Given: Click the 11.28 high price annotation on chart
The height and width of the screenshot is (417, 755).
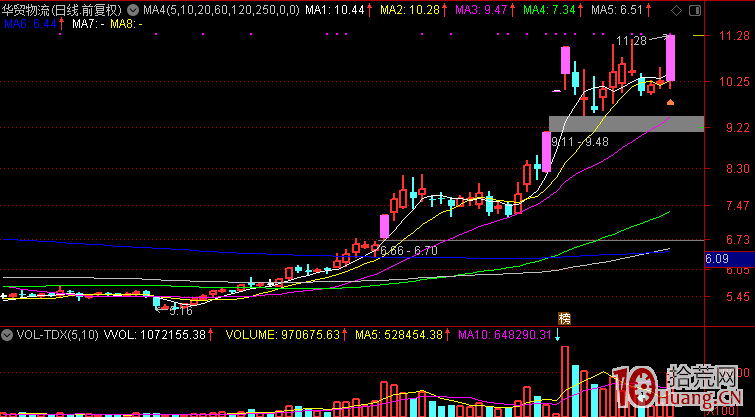Looking at the screenshot, I should click(631, 41).
